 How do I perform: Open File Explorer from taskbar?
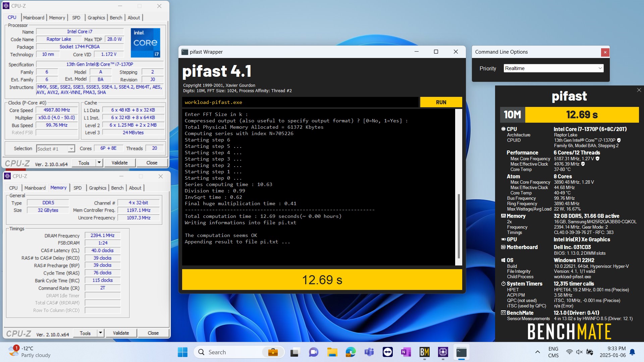tap(332, 352)
